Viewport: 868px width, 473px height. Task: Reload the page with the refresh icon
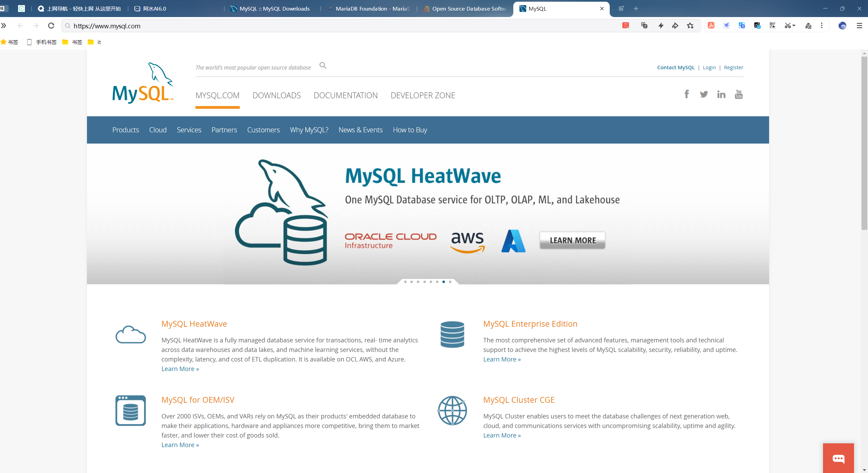[51, 26]
